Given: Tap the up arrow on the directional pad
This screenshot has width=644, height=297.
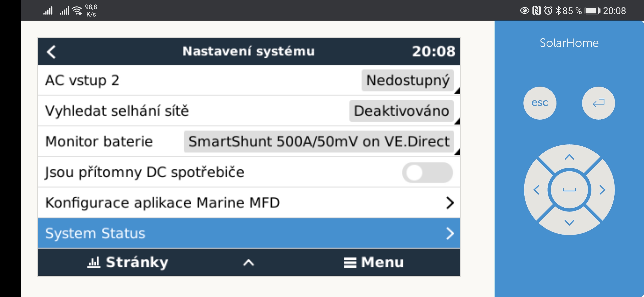Looking at the screenshot, I should [569, 157].
